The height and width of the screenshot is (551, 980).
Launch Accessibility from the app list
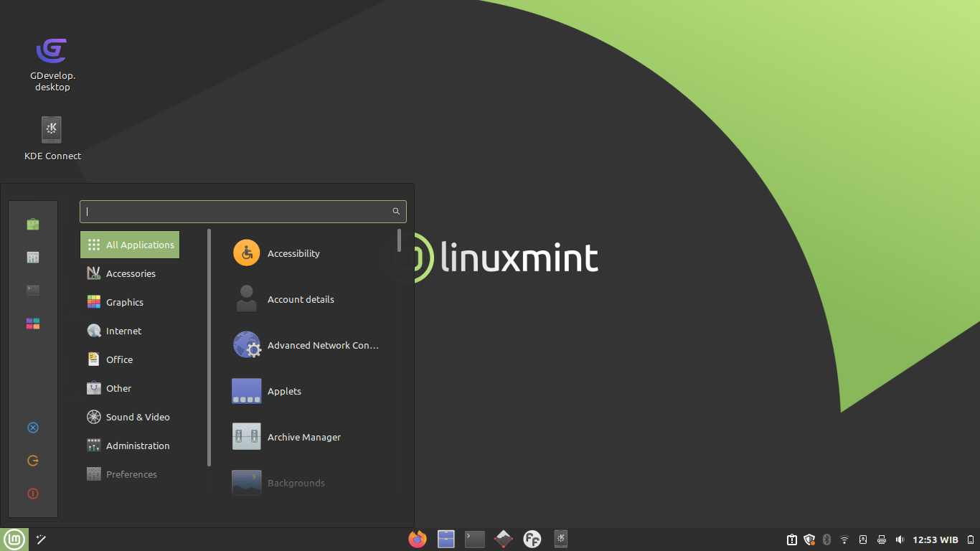(310, 253)
